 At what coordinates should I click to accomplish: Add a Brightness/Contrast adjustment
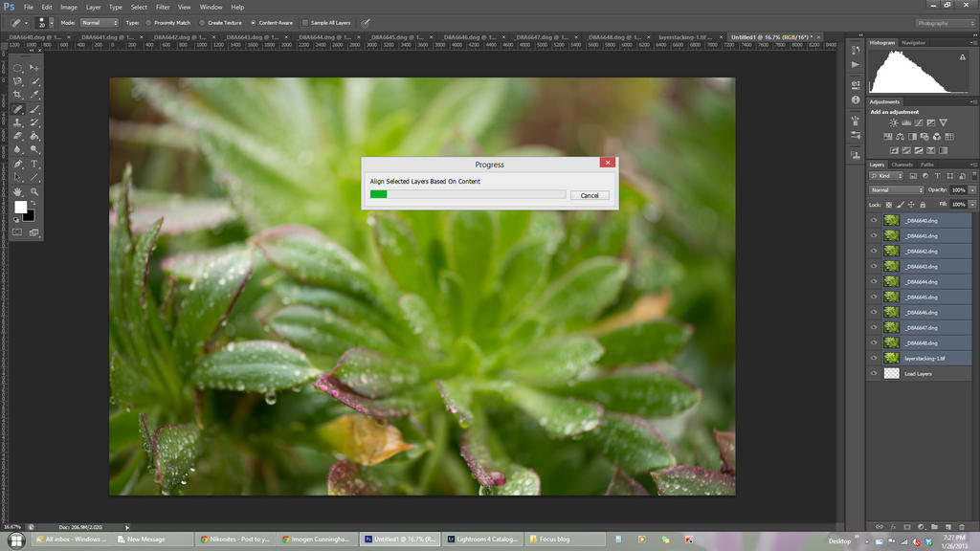[894, 122]
